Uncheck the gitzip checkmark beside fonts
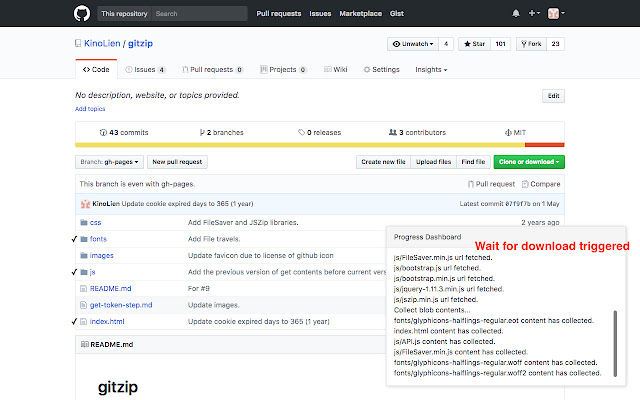Screen dimensions: 640x400 coord(74,239)
